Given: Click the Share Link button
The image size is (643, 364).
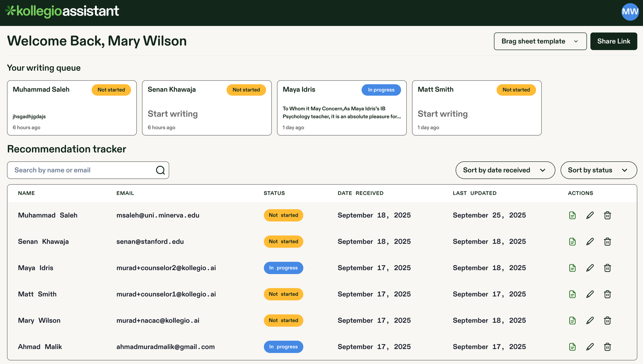Looking at the screenshot, I should (613, 41).
